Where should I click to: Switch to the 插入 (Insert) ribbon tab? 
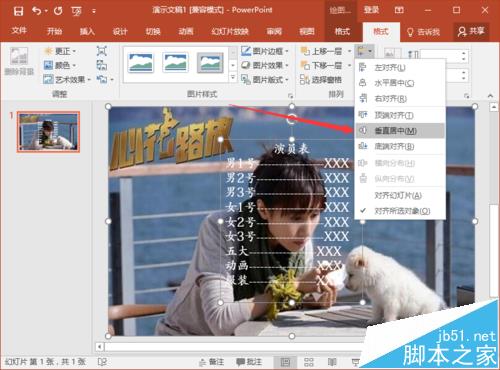[87, 32]
